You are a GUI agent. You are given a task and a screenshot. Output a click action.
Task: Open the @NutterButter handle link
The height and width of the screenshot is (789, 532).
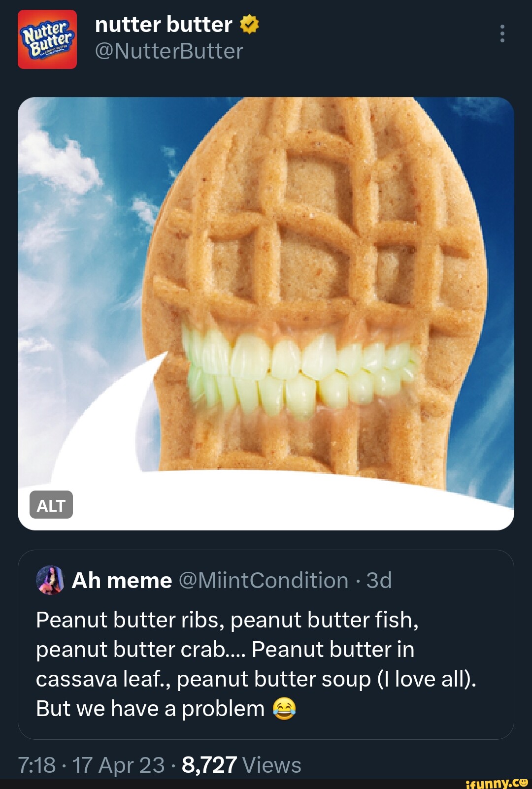(169, 51)
